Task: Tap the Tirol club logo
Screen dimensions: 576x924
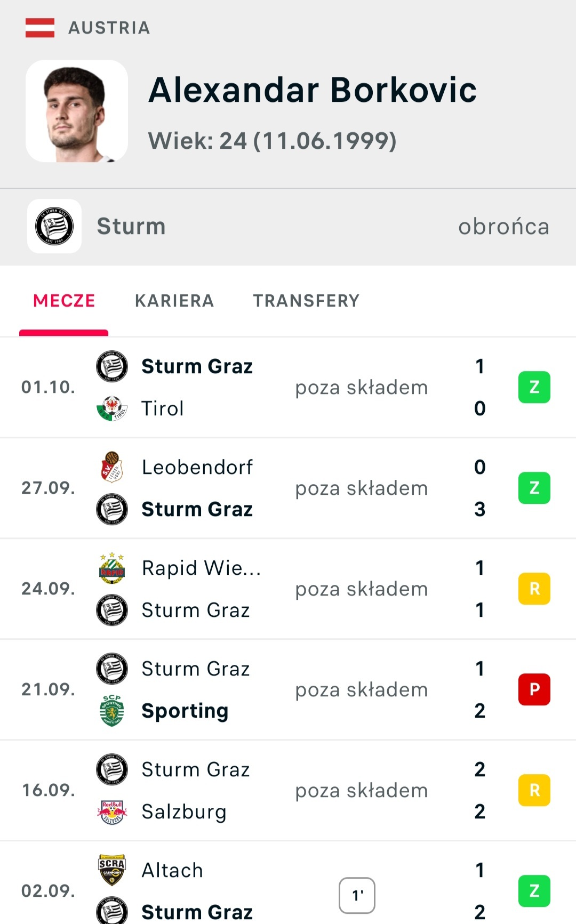Action: (112, 408)
